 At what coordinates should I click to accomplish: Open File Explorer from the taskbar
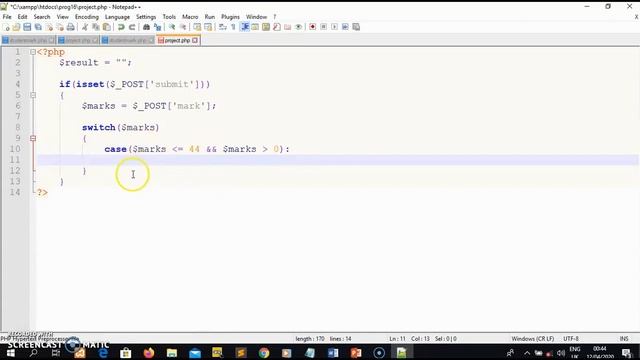172,353
